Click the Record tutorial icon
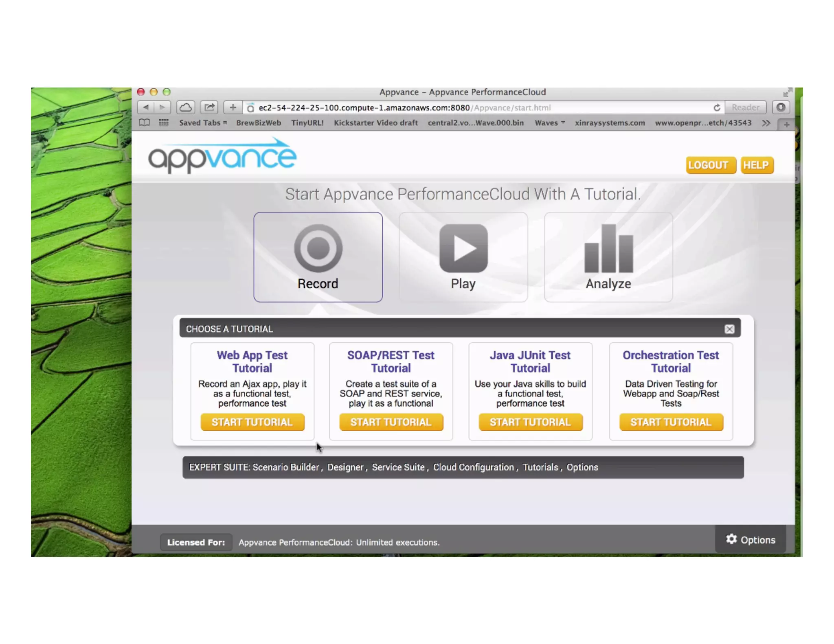This screenshot has width=834, height=644. [x=318, y=248]
